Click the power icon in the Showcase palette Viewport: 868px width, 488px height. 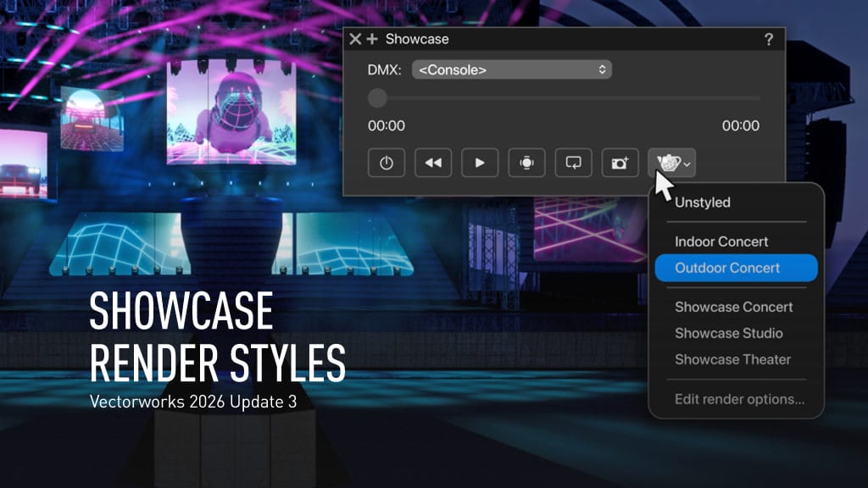click(387, 163)
